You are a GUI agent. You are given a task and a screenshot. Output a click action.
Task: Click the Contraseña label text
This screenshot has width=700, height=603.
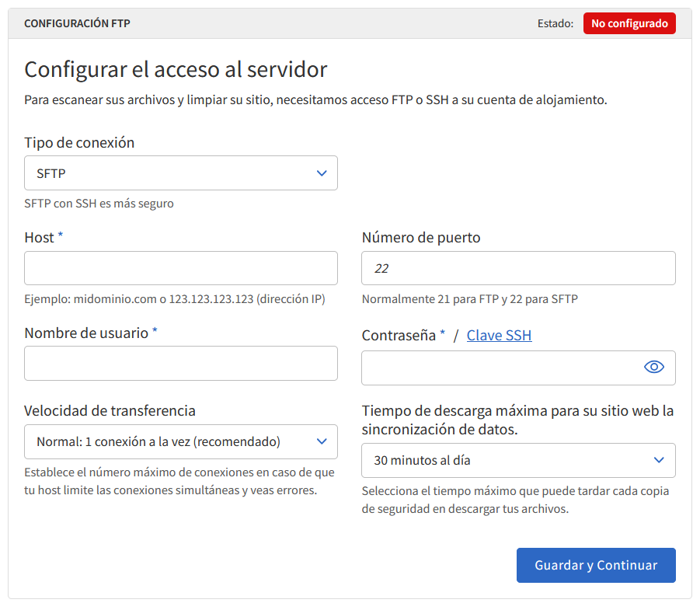(399, 336)
